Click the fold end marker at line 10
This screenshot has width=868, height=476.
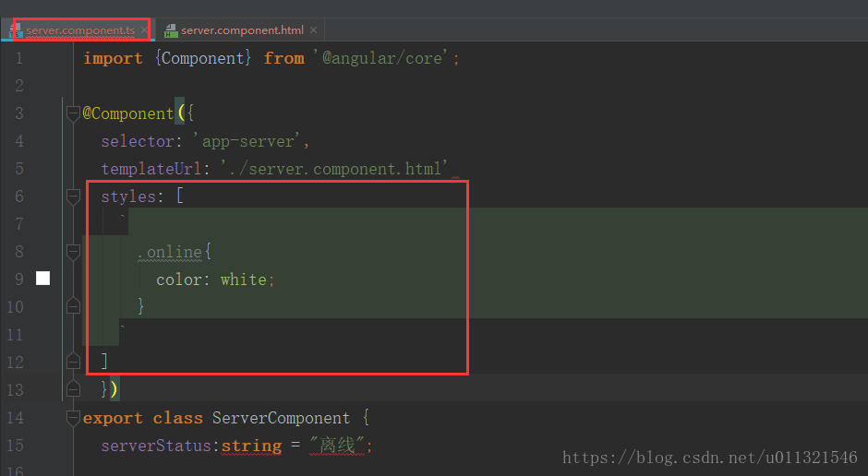[x=73, y=305]
